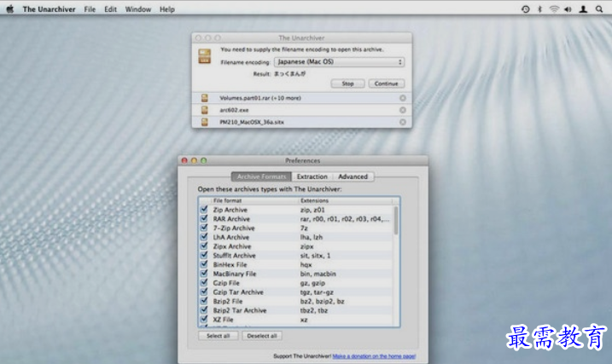Cancel PM210_MacOSX_36a.sitx task with circle button
612x364 pixels.
click(402, 122)
